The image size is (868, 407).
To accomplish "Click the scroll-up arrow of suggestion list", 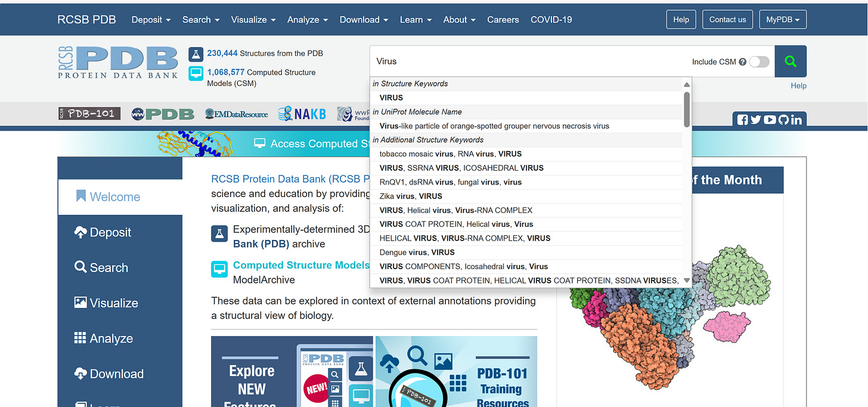I will [x=687, y=84].
